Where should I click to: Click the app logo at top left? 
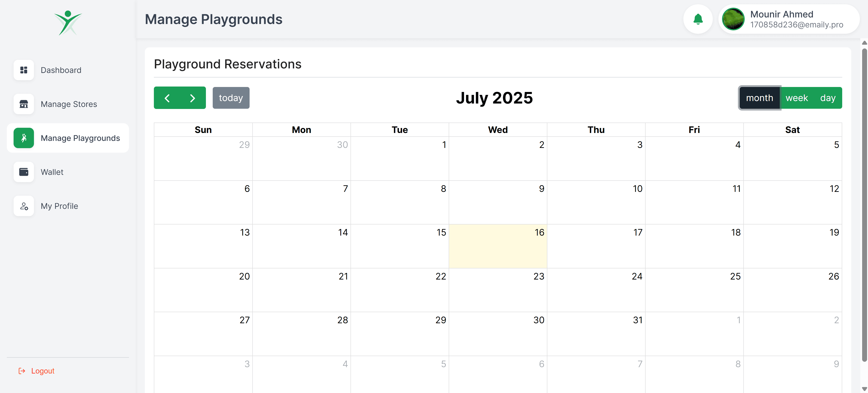pyautogui.click(x=68, y=23)
